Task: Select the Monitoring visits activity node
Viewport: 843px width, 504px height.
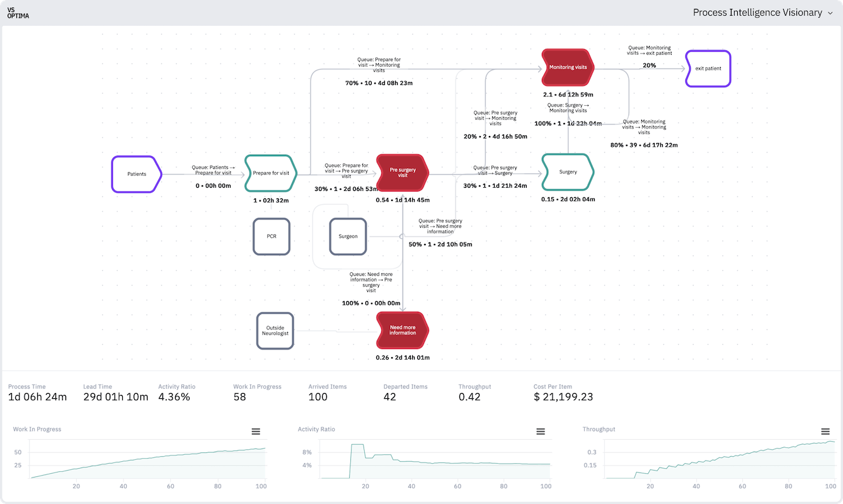Action: point(566,67)
